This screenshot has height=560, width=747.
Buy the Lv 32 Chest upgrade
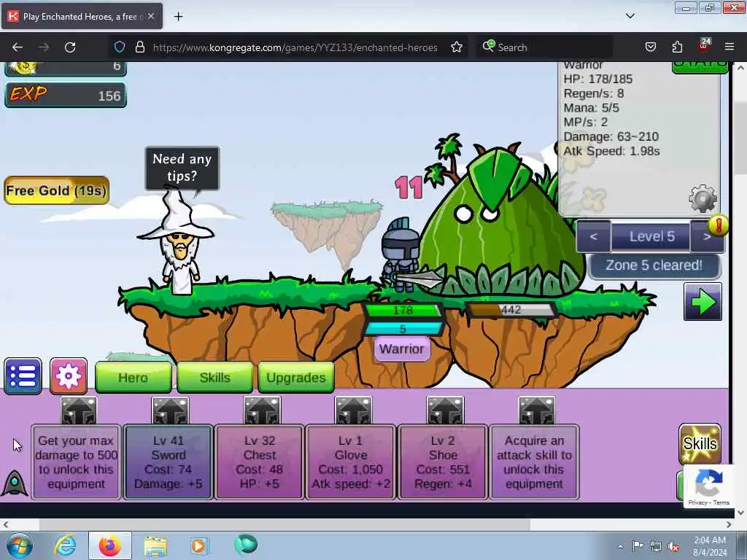point(260,462)
